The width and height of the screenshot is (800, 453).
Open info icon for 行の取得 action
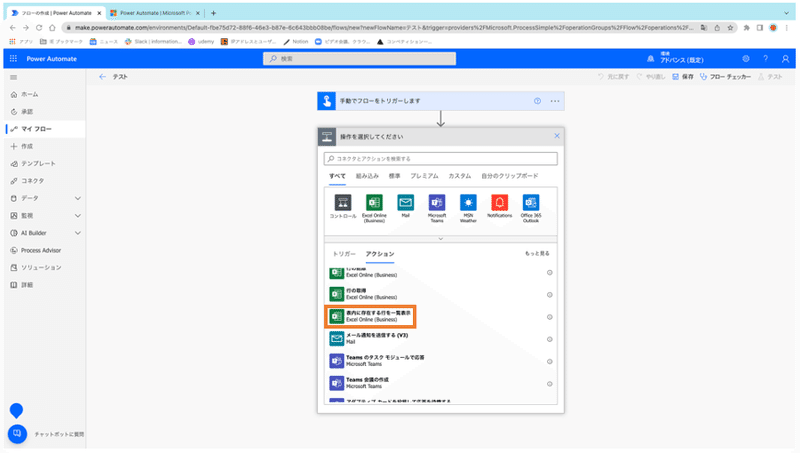[x=549, y=295]
